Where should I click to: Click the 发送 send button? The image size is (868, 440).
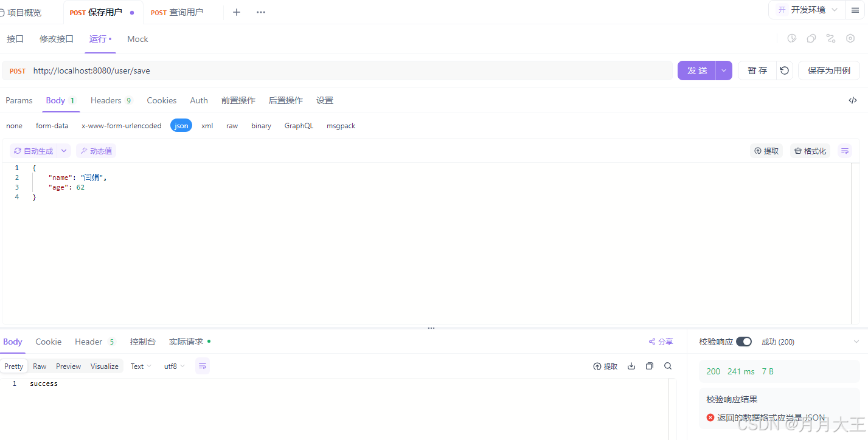696,70
